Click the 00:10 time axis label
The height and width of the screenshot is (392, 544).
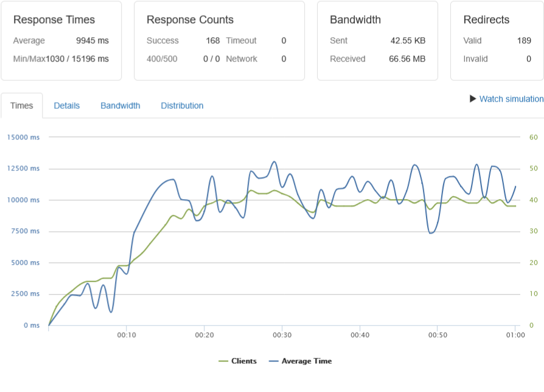pos(126,335)
